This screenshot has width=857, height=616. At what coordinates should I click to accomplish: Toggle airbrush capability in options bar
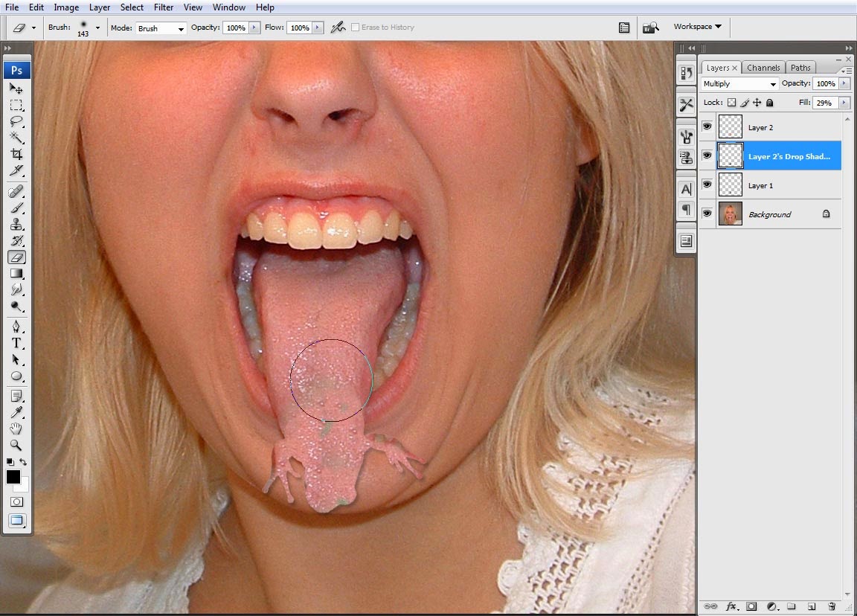pos(338,27)
